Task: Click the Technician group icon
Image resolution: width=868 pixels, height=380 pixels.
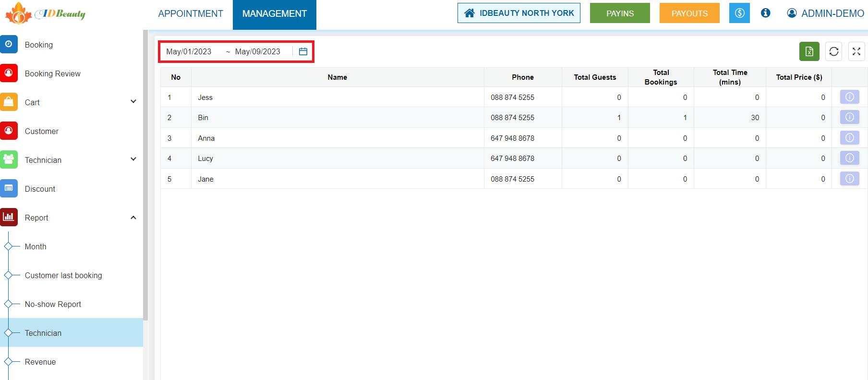Action: 9,159
